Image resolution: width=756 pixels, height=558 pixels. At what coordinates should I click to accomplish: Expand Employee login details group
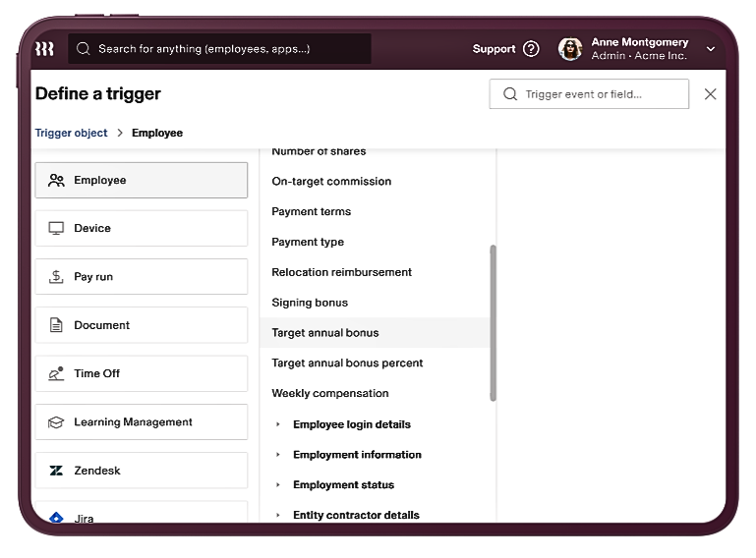click(277, 424)
